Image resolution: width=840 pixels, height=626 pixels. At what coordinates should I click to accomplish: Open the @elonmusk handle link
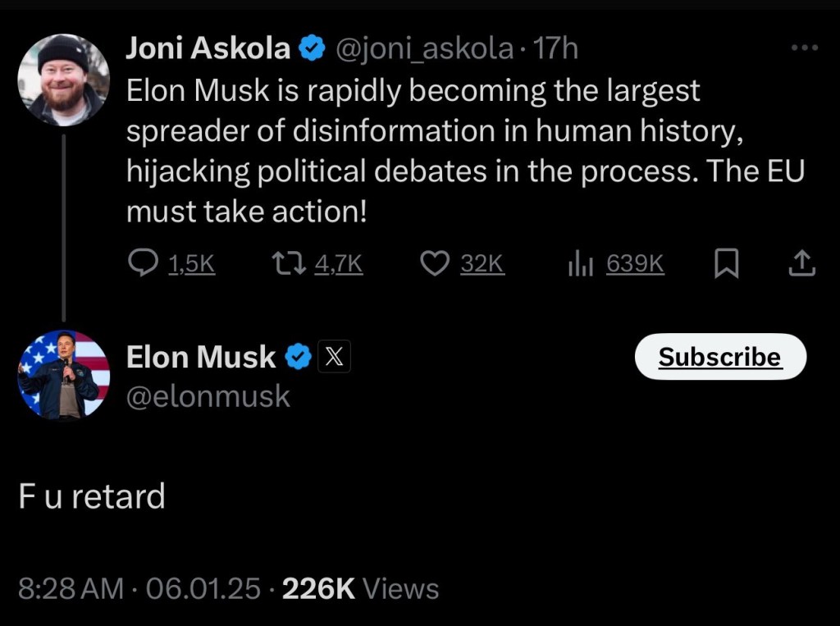click(x=208, y=396)
